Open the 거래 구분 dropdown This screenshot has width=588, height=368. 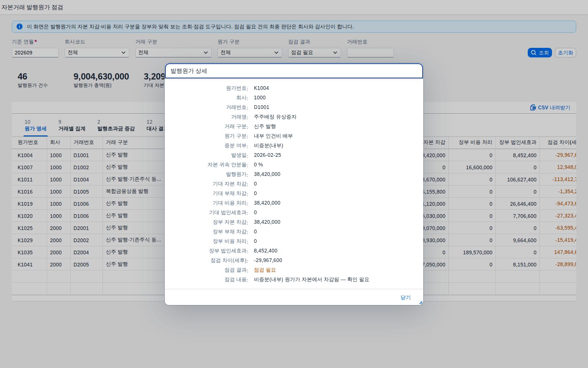pos(173,53)
